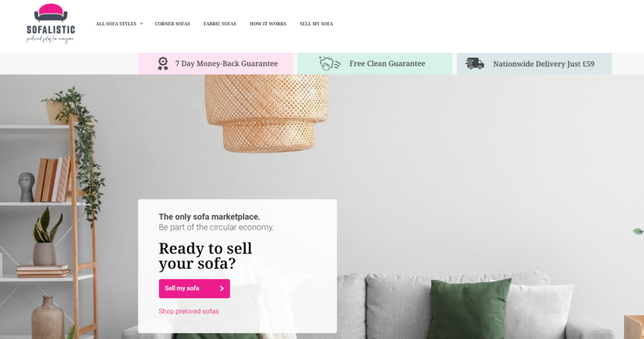644x339 pixels.
Task: Click the Sofalistic pink sofa logo
Action: coord(50,13)
